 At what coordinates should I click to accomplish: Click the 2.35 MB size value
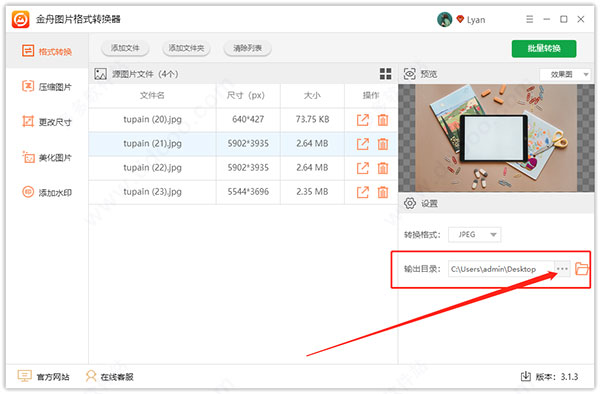[x=312, y=192]
